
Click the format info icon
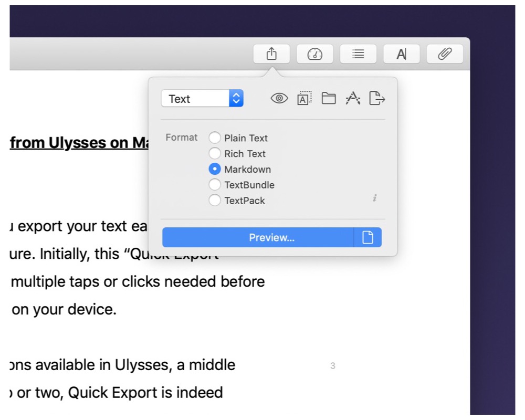coord(375,198)
